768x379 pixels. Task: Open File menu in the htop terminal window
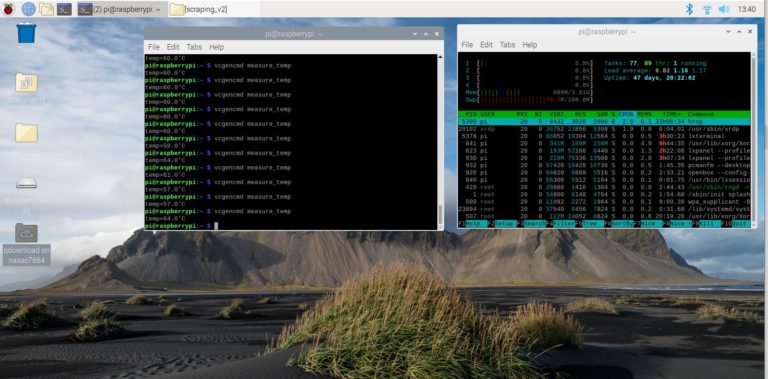[x=467, y=45]
